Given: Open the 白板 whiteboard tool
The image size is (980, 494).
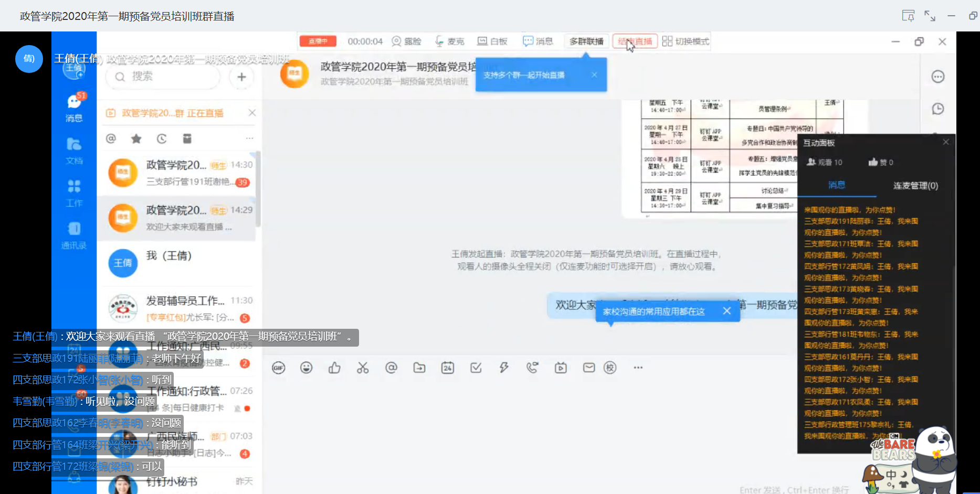Looking at the screenshot, I should [492, 41].
